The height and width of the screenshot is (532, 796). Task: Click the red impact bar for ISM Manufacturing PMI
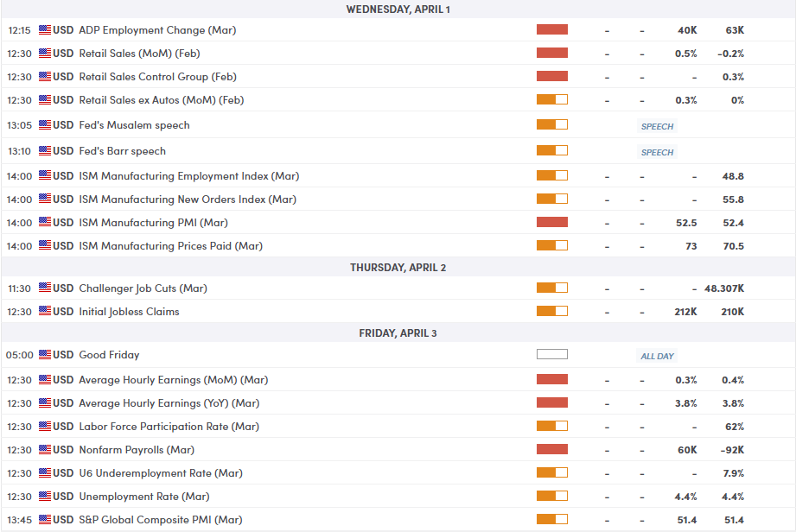click(551, 222)
